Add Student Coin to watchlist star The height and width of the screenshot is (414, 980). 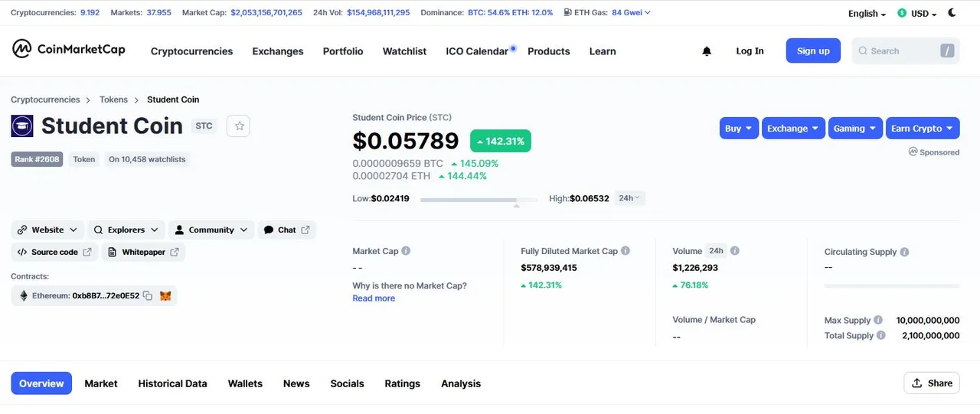(x=239, y=126)
